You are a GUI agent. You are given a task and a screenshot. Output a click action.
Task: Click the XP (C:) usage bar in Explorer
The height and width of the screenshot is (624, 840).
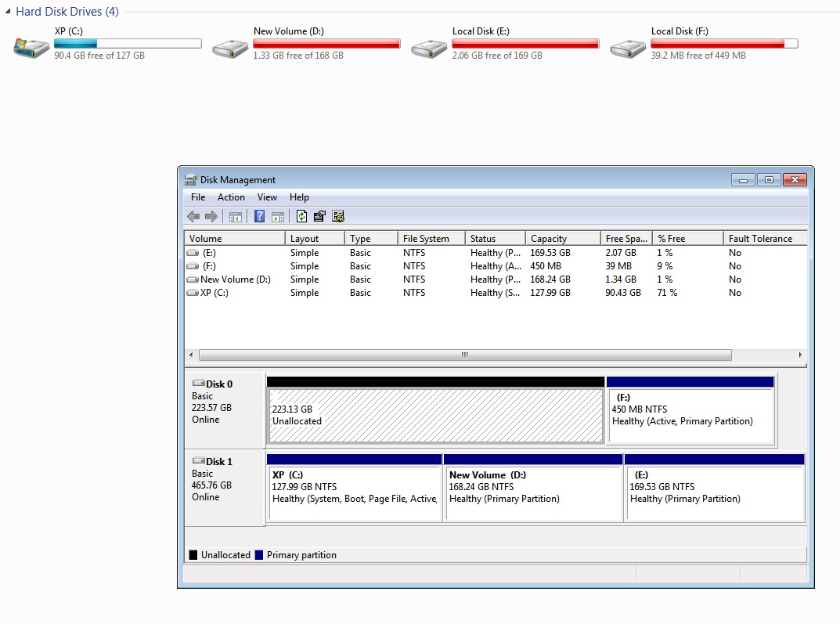(128, 43)
